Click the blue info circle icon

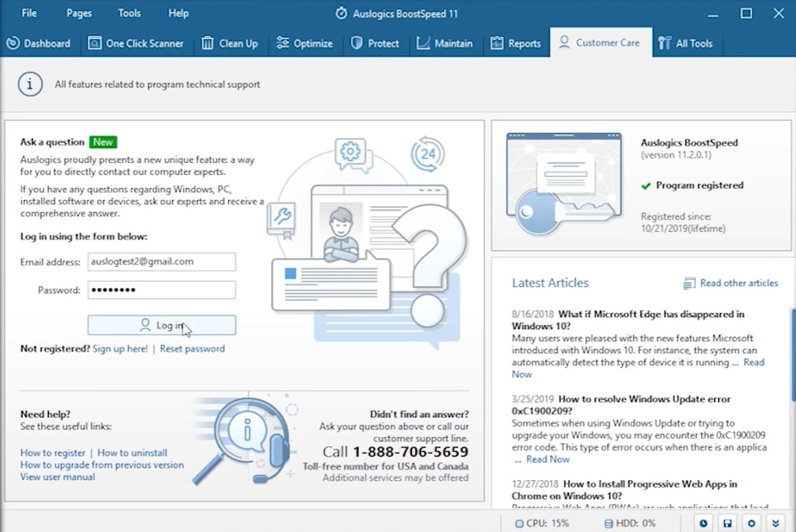pos(30,84)
